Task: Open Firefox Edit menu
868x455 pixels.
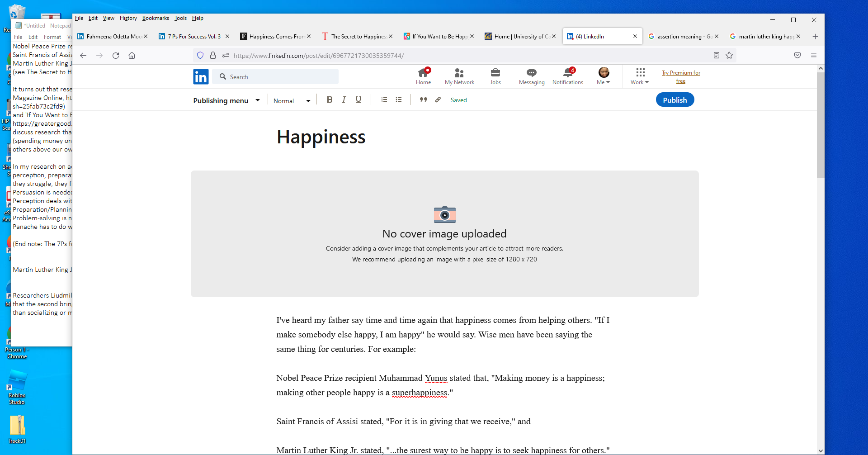Action: click(x=93, y=18)
